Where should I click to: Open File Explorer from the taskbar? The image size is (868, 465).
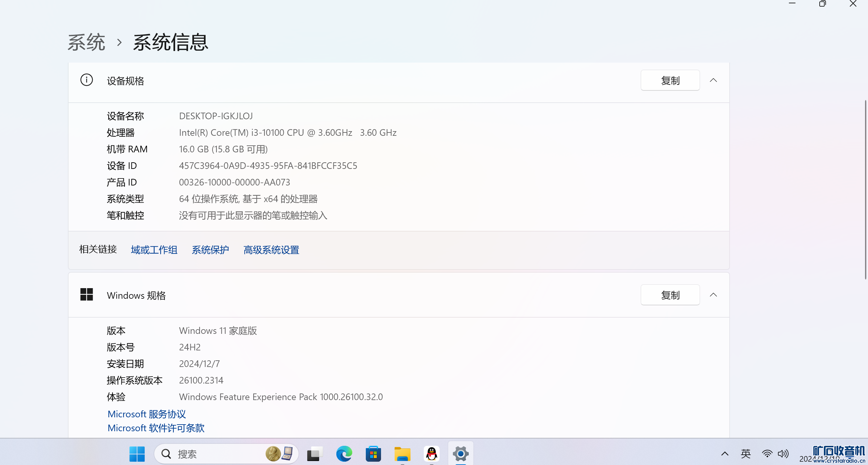tap(402, 454)
